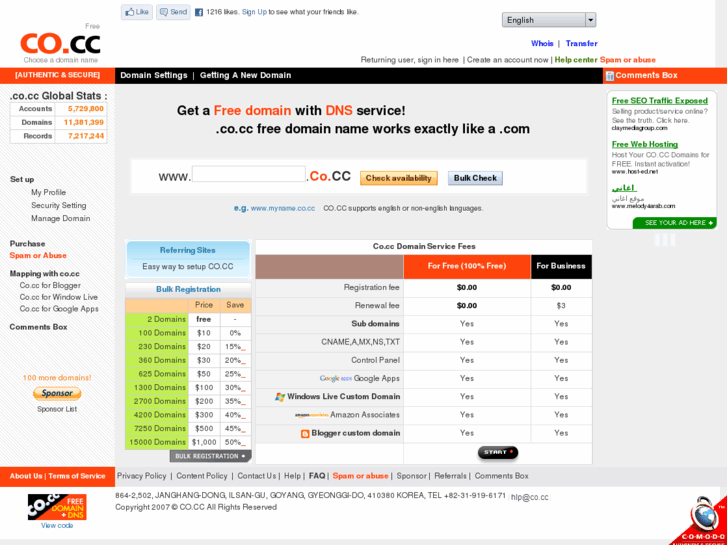Open Getting A New Domain menu
Screen dimensions: 727x545
(245, 75)
